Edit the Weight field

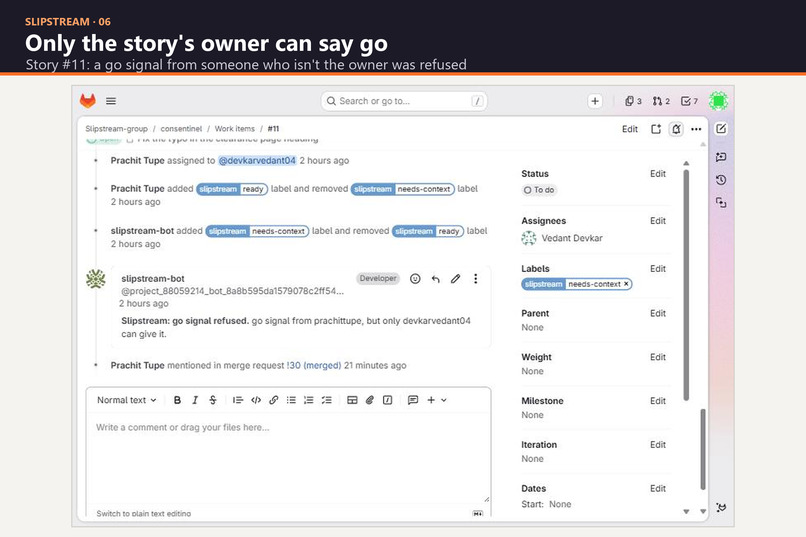pyautogui.click(x=657, y=357)
